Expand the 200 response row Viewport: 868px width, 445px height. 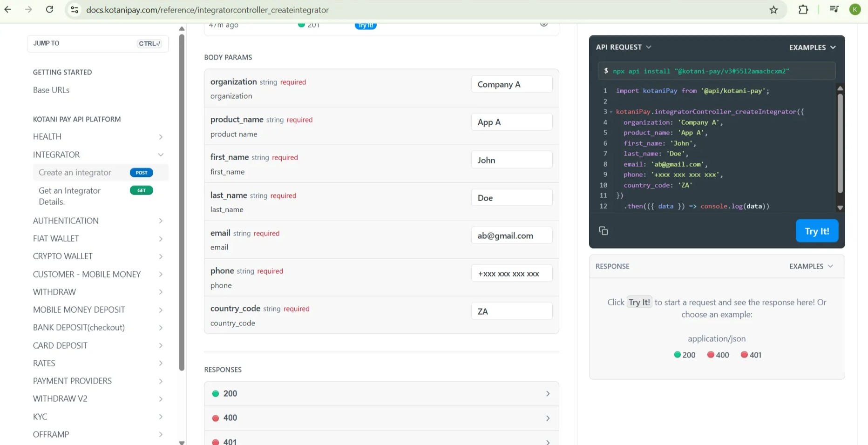(x=381, y=394)
